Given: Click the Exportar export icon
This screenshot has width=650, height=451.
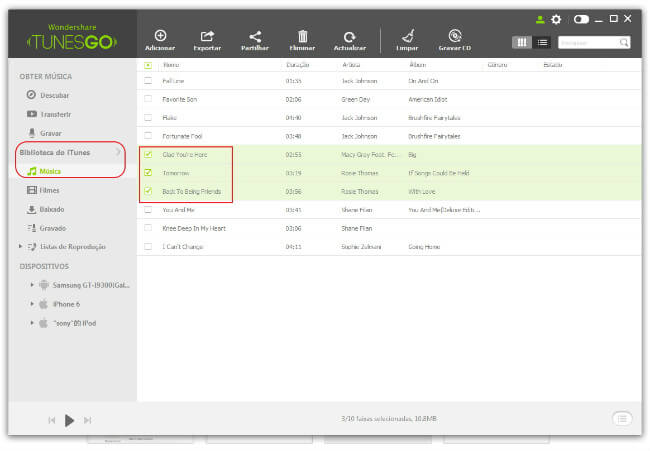Looking at the screenshot, I should 207,36.
